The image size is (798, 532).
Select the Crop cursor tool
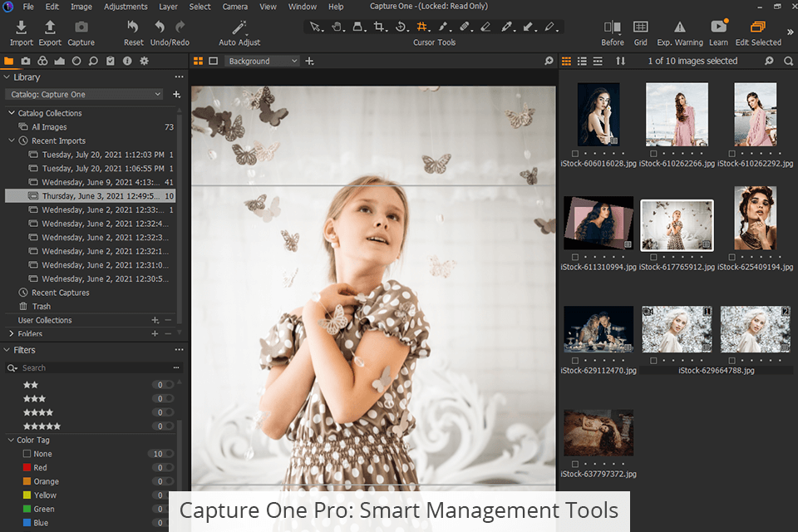point(379,27)
